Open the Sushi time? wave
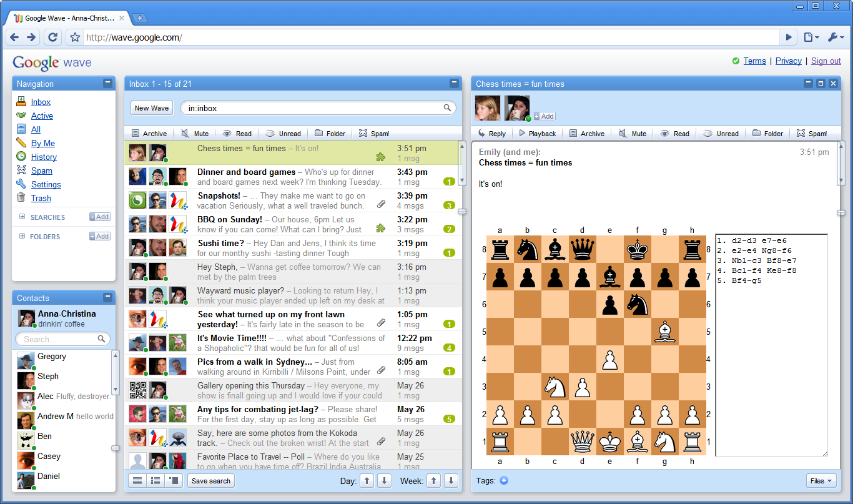Image resolution: width=853 pixels, height=504 pixels. coord(292,248)
